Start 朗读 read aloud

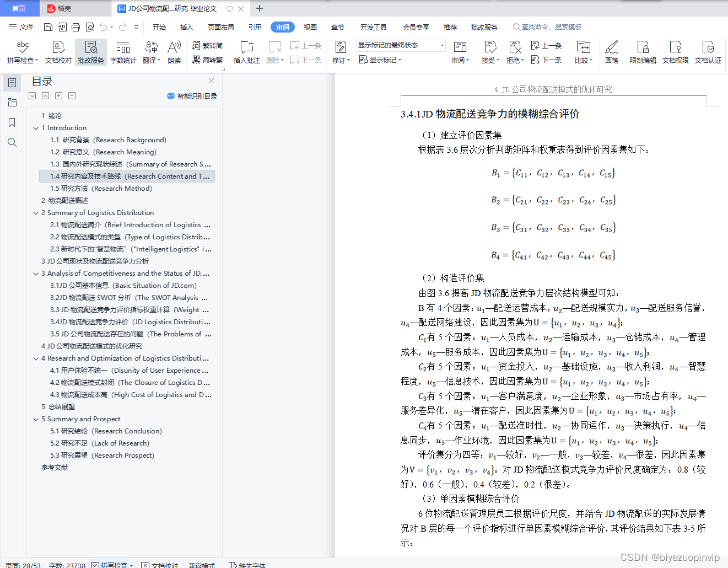click(174, 52)
